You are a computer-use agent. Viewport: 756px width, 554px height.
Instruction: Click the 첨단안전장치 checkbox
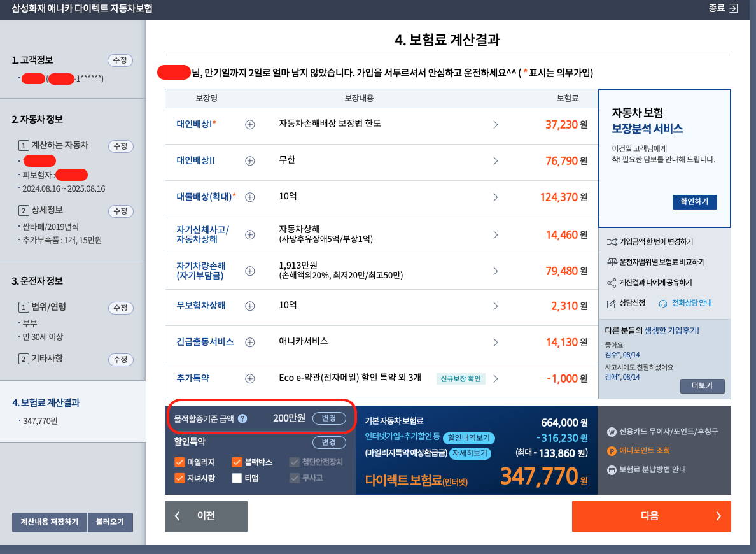[294, 462]
